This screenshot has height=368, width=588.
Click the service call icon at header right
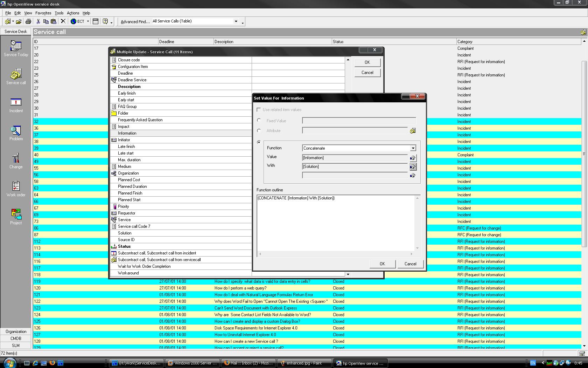(x=583, y=32)
